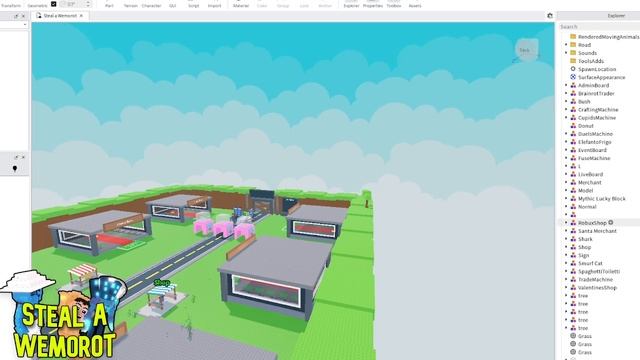This screenshot has height=360, width=640.
Task: Click the Explorer toolbar toggle
Action: pyautogui.click(x=351, y=6)
